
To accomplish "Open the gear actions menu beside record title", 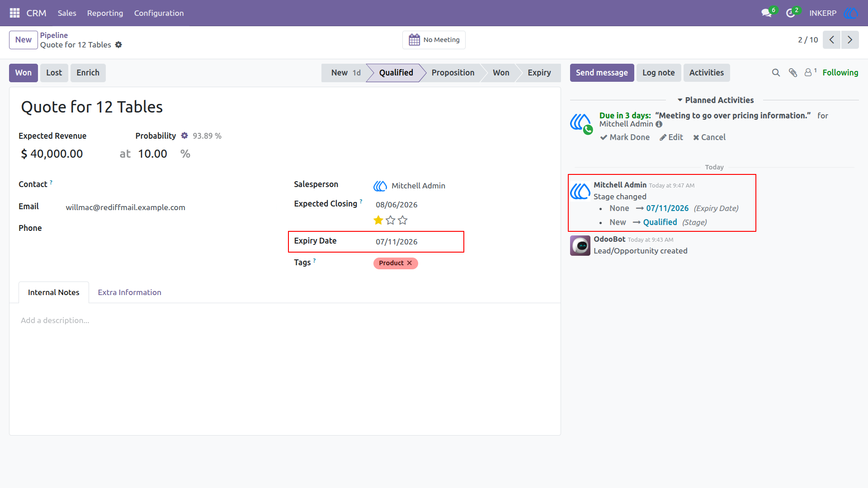I will (x=118, y=45).
